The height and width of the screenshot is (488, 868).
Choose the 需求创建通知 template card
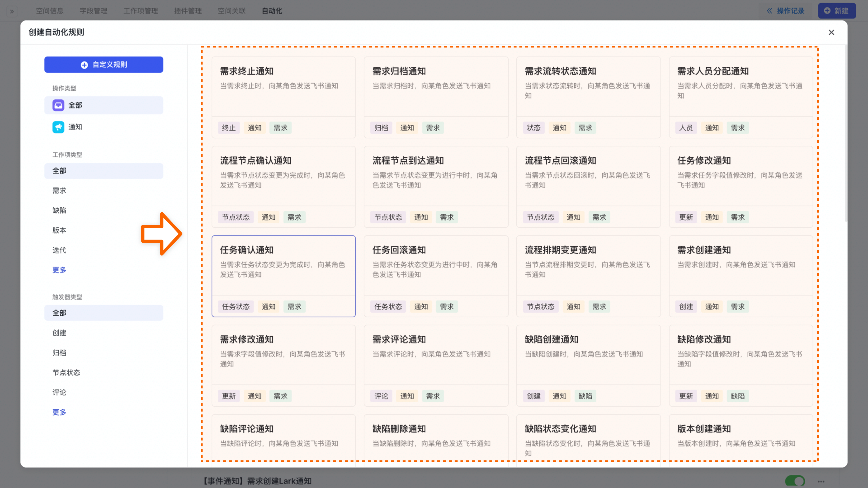741,276
